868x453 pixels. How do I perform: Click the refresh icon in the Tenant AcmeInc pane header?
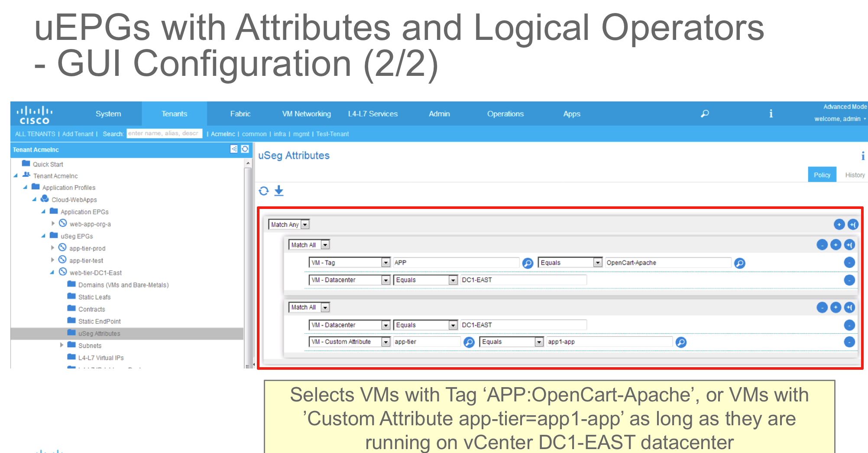pyautogui.click(x=245, y=149)
